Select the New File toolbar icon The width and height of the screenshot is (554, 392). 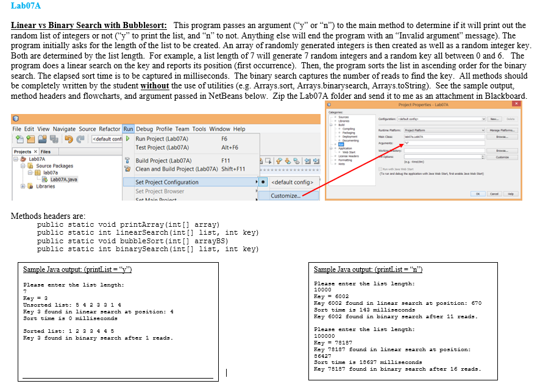[19, 139]
